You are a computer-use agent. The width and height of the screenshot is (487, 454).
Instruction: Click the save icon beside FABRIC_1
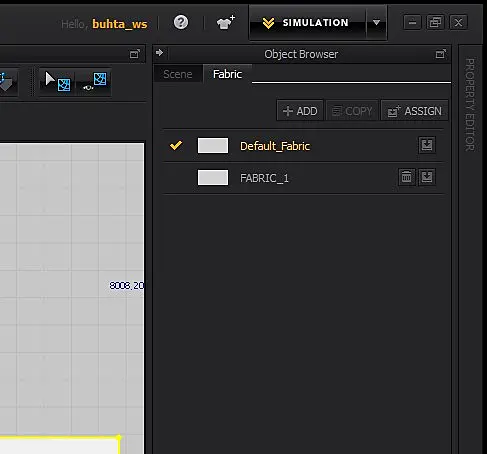pos(427,177)
